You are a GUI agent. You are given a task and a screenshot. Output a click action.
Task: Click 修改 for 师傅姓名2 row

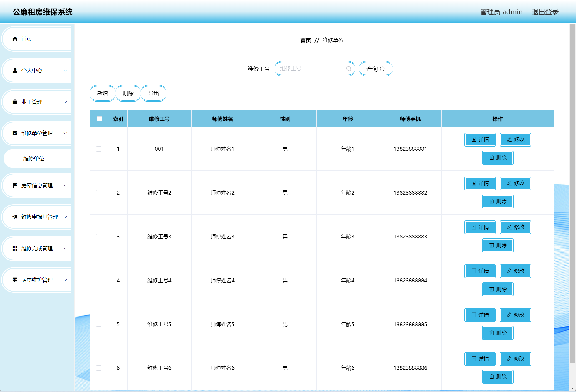click(x=515, y=183)
